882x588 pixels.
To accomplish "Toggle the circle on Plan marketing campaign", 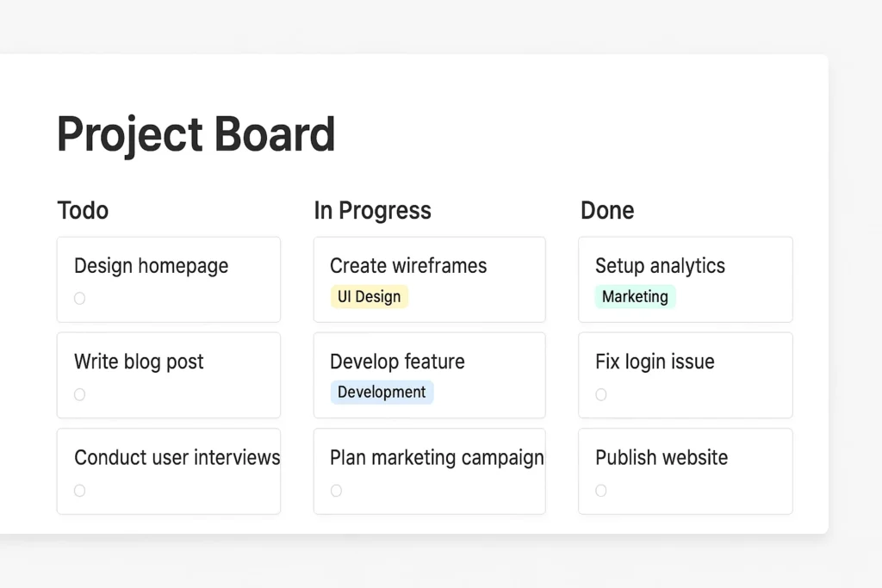I will point(336,491).
